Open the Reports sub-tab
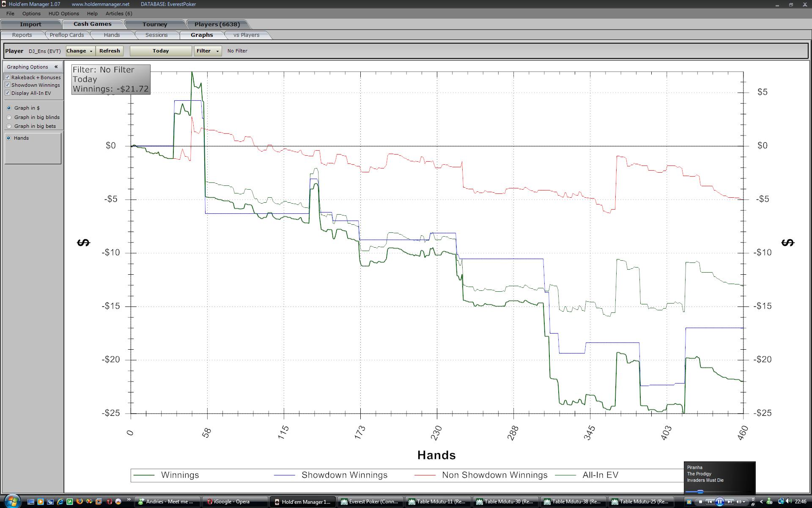812x508 pixels. 22,35
